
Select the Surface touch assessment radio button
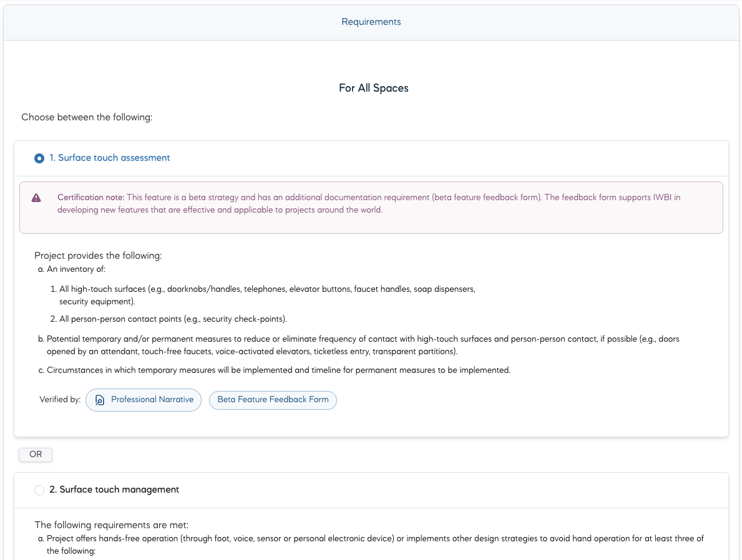coord(39,158)
